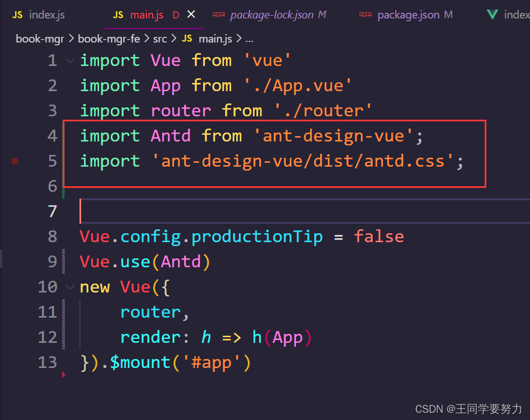
Task: Select the src breadcrumb segment
Action: tap(160, 39)
